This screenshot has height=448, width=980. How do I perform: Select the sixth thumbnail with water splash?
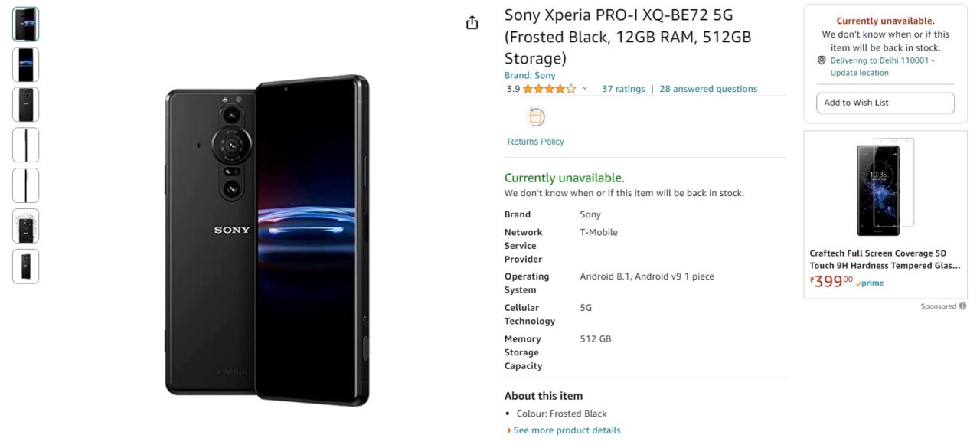[x=25, y=226]
